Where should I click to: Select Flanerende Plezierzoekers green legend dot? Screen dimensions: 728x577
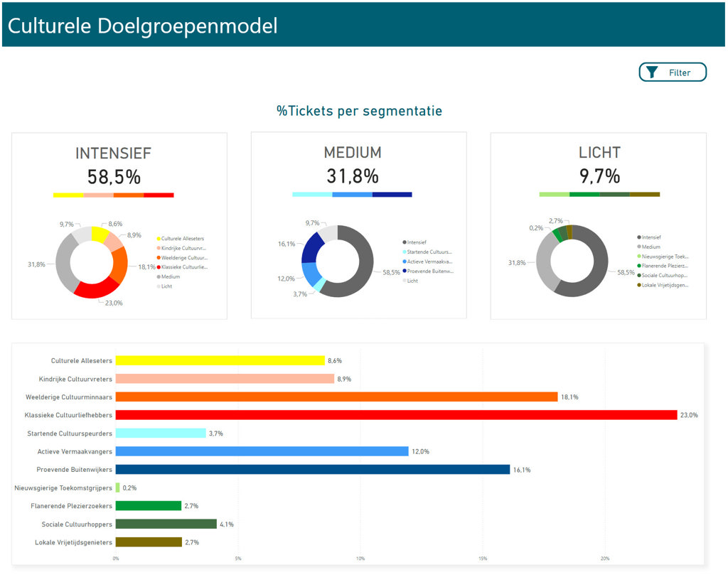[x=639, y=266]
